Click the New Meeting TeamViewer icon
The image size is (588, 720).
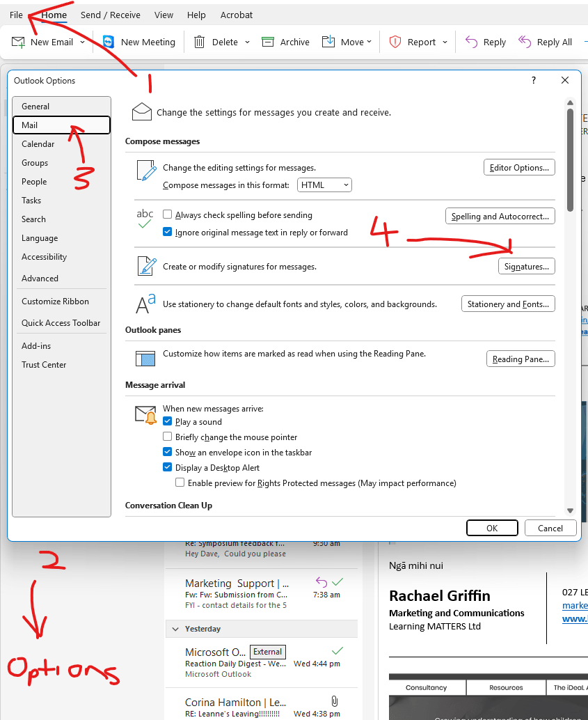(109, 42)
